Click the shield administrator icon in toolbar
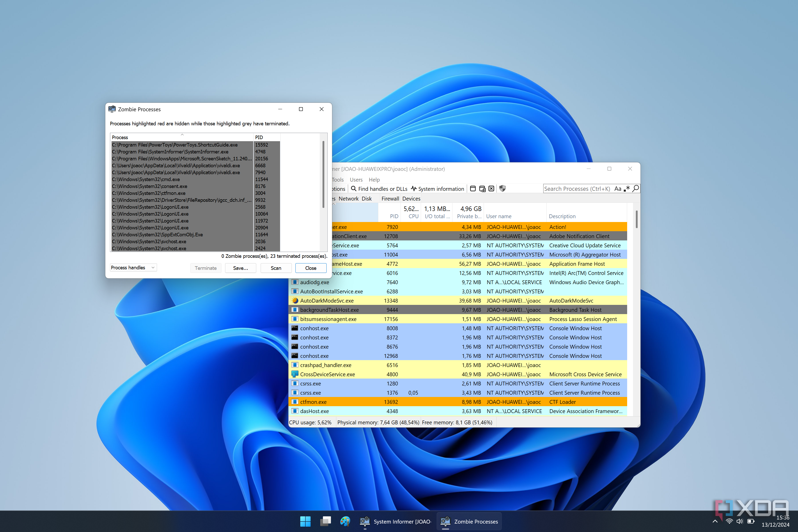798x532 pixels. (x=503, y=189)
